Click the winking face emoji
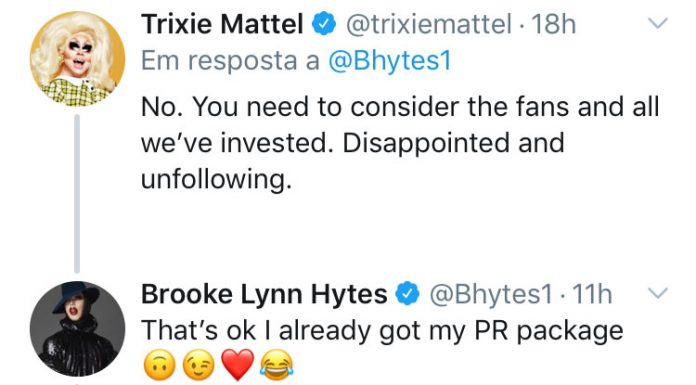The image size is (696, 385). [x=199, y=365]
